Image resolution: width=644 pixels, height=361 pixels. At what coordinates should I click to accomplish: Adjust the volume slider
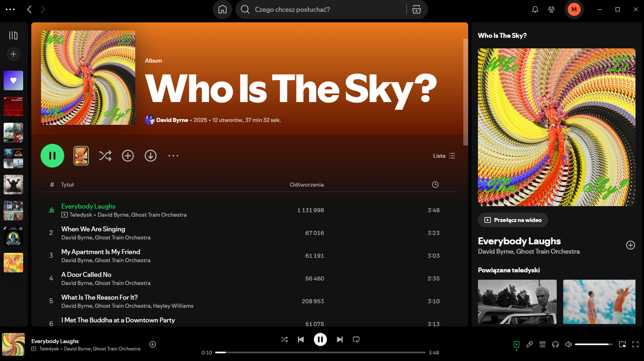tap(594, 344)
